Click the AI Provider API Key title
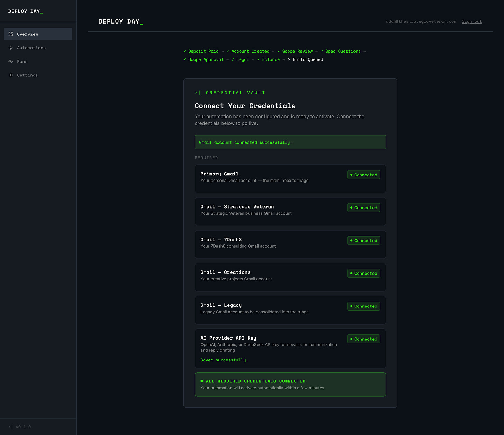Image resolution: width=504 pixels, height=435 pixels. tap(228, 338)
